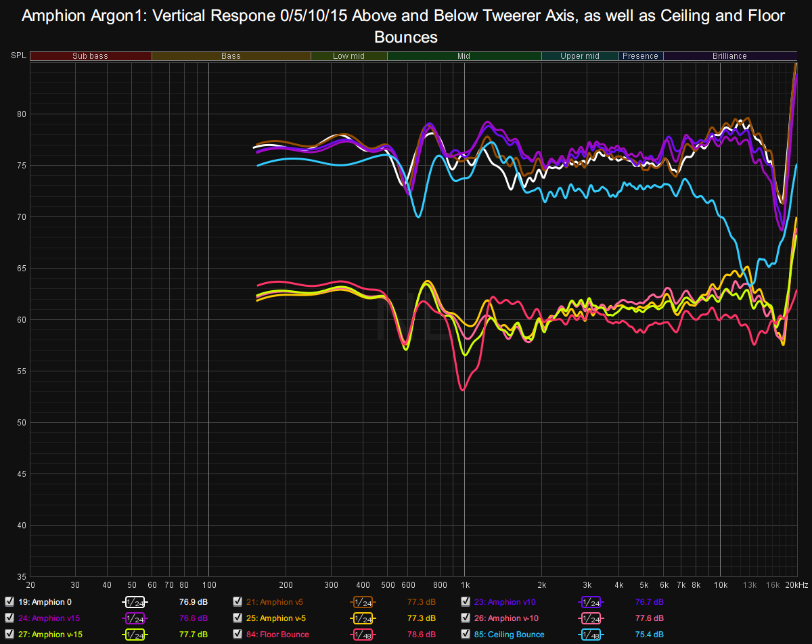Click the Upper mid frequency band label
Image resolution: width=812 pixels, height=644 pixels.
580,56
